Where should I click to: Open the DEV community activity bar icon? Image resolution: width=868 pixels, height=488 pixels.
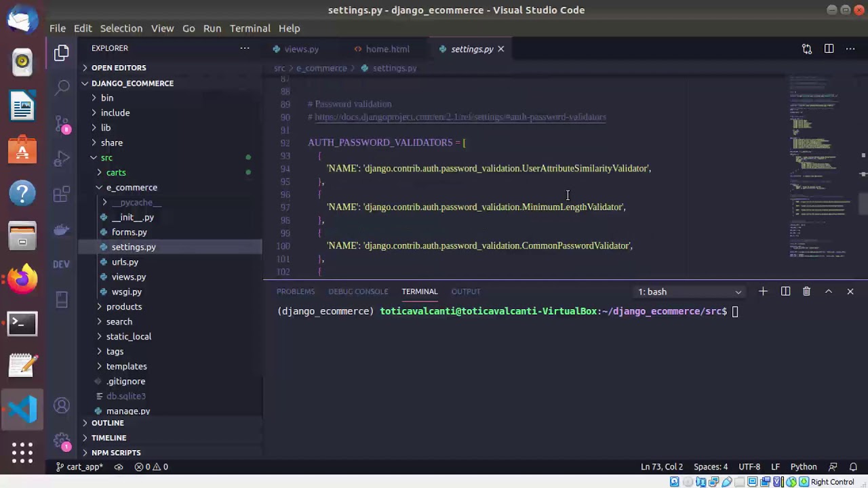(x=62, y=264)
